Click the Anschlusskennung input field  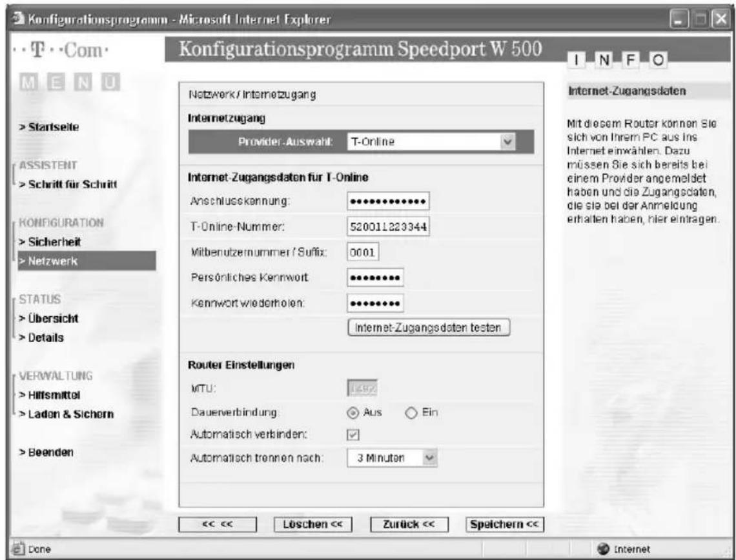click(388, 202)
